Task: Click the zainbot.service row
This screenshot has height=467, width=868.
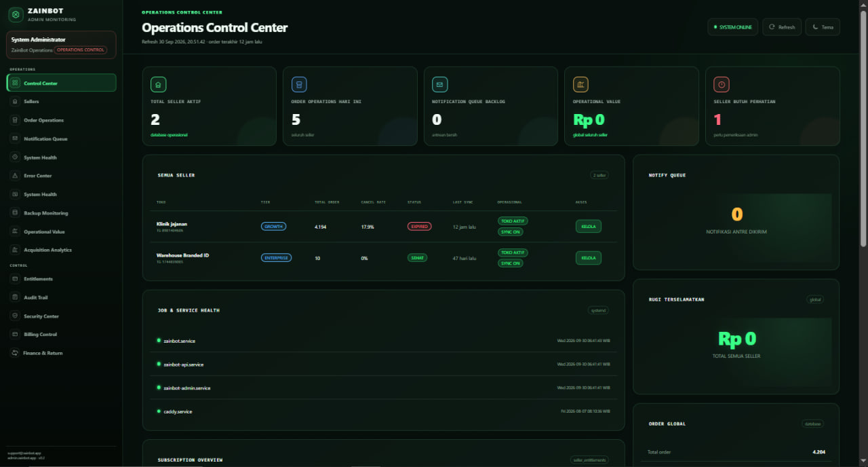Action: [383, 340]
